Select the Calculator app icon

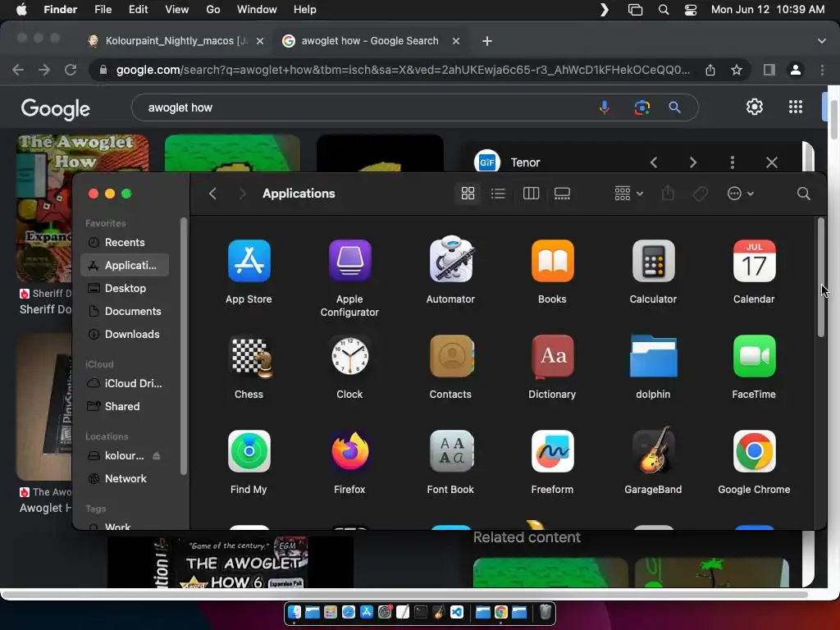point(653,261)
